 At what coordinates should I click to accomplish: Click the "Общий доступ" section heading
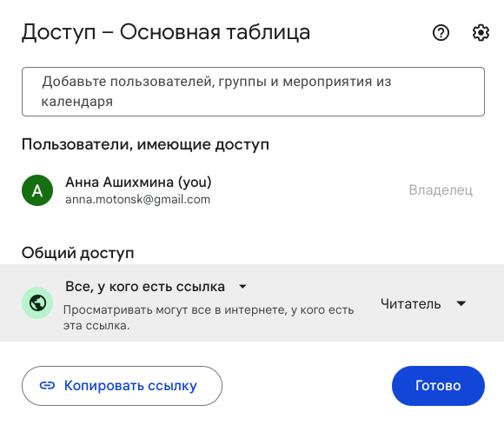[x=78, y=253]
